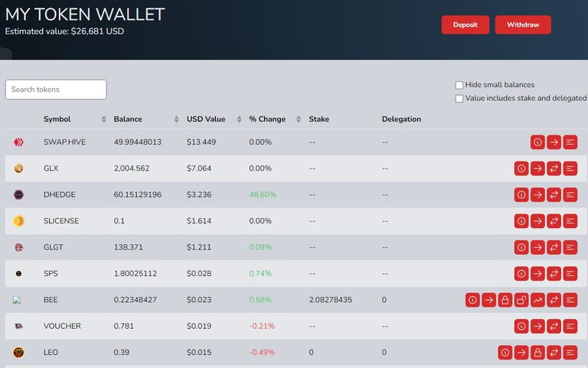Click the Delegation column header

[401, 119]
